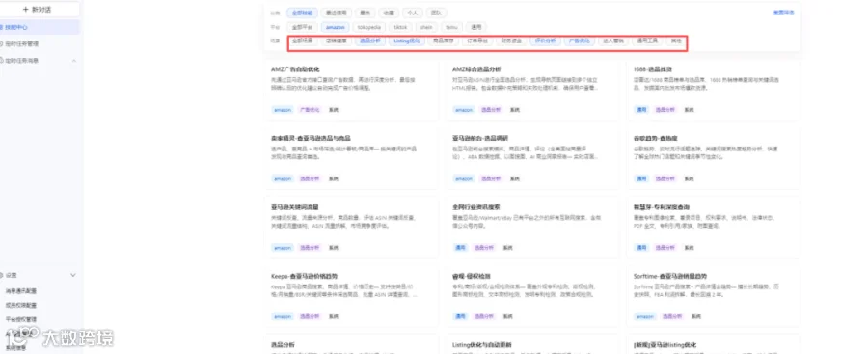Toggle the 评价分析 scene filter

546,41
